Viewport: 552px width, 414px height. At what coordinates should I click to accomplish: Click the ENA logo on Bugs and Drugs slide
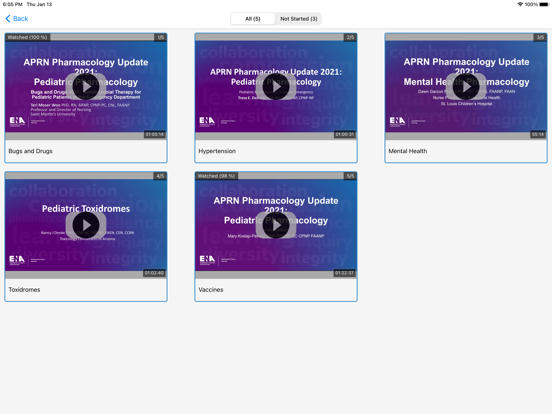[x=17, y=121]
